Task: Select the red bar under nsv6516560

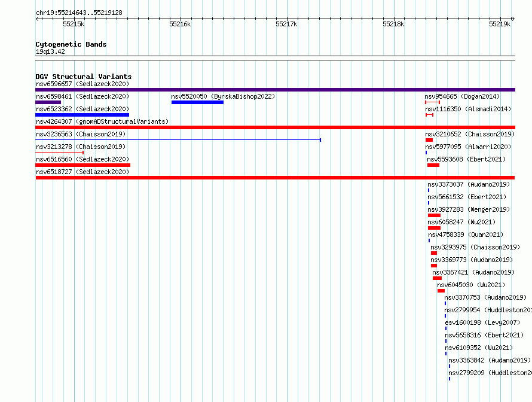Action: (82, 165)
